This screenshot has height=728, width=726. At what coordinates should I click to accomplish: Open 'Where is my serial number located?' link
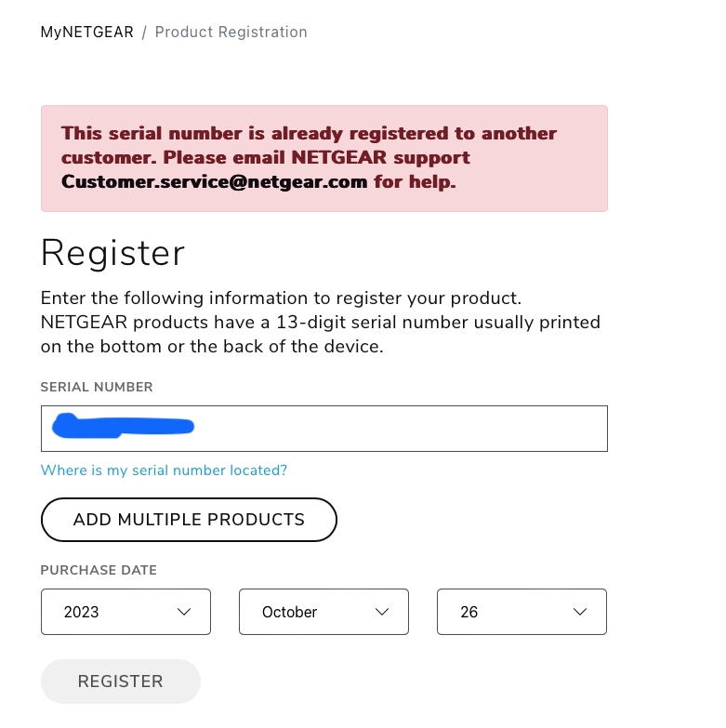pyautogui.click(x=164, y=470)
